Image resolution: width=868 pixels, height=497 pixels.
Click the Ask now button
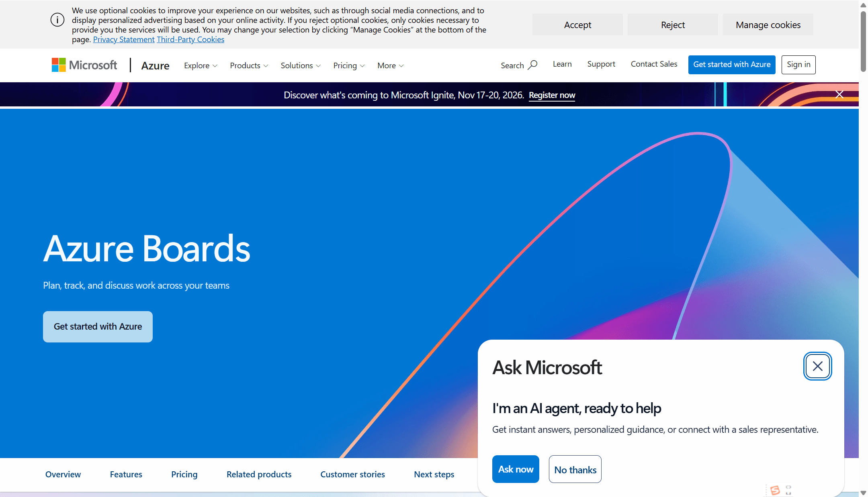coord(516,469)
